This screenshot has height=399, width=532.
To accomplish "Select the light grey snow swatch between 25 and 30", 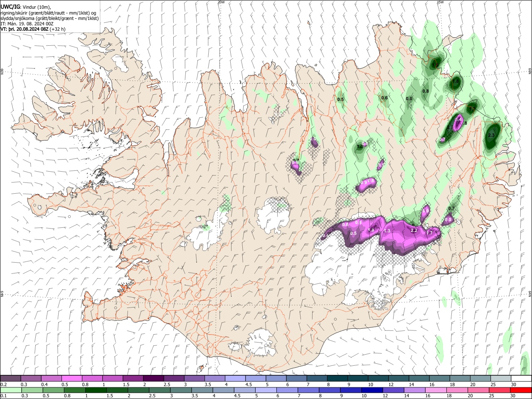I will (x=500, y=378).
